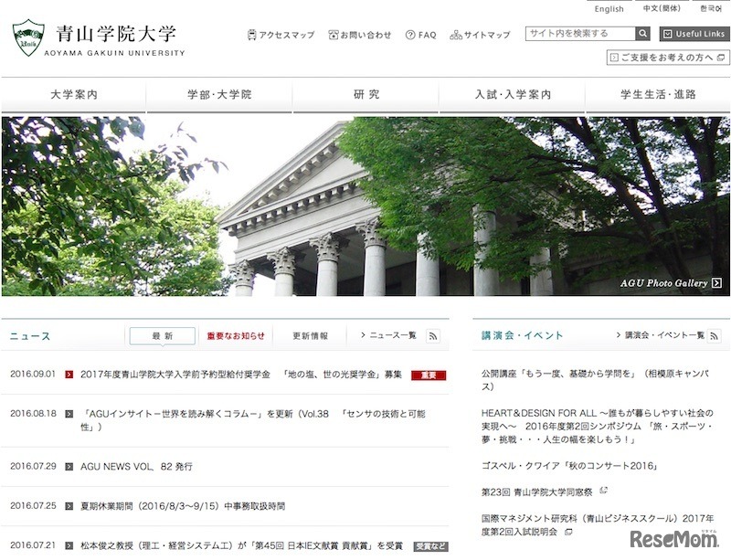Open the 松本俊之教授 受賞 news item
731x560 pixels.
tap(241, 545)
